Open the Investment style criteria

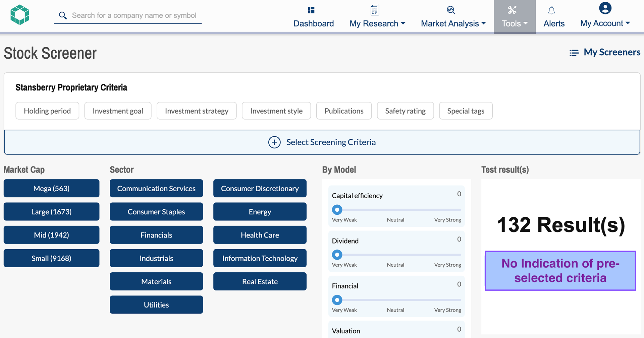point(276,111)
